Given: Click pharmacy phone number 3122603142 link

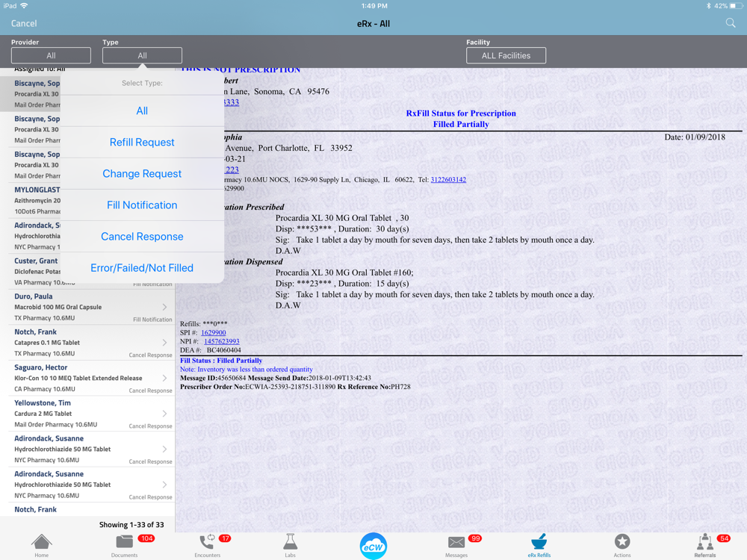Looking at the screenshot, I should 448,180.
